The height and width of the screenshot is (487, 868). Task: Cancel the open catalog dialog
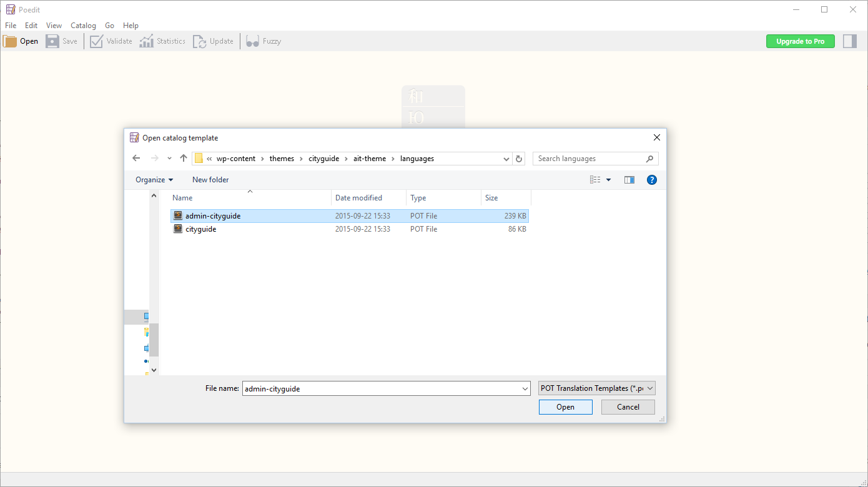(628, 406)
